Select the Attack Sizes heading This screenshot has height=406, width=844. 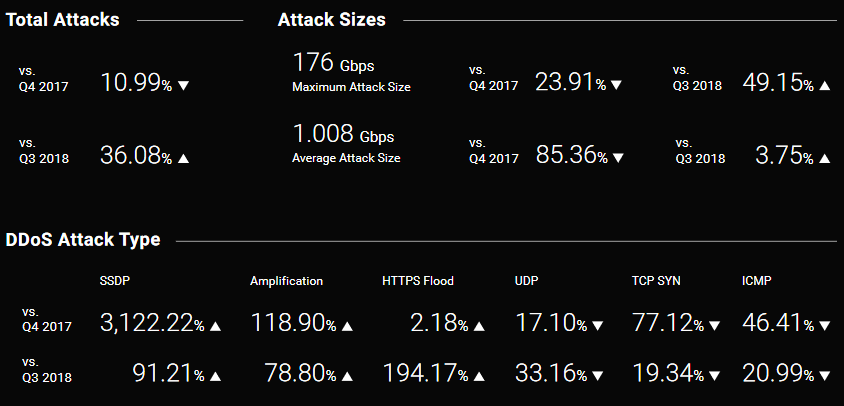[x=332, y=20]
